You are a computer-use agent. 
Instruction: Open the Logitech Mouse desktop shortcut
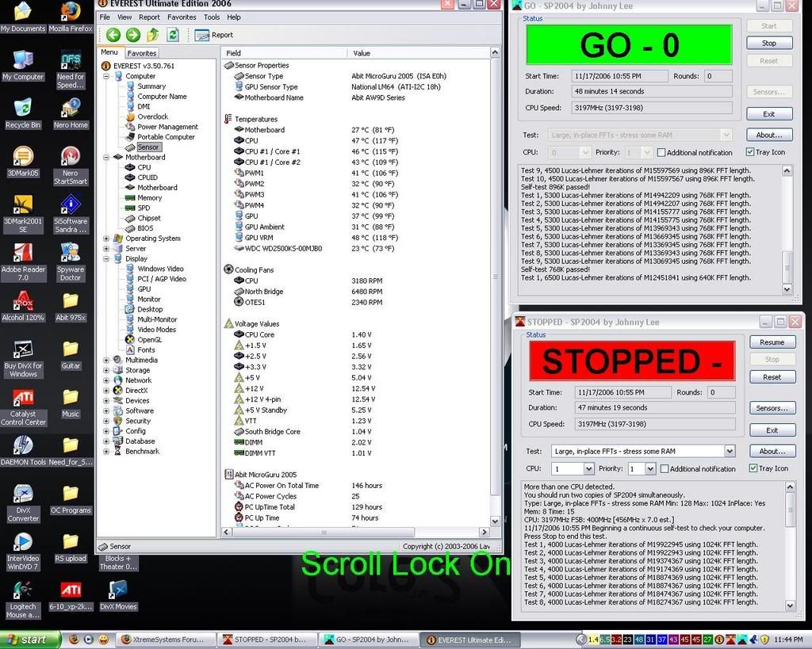(23, 599)
